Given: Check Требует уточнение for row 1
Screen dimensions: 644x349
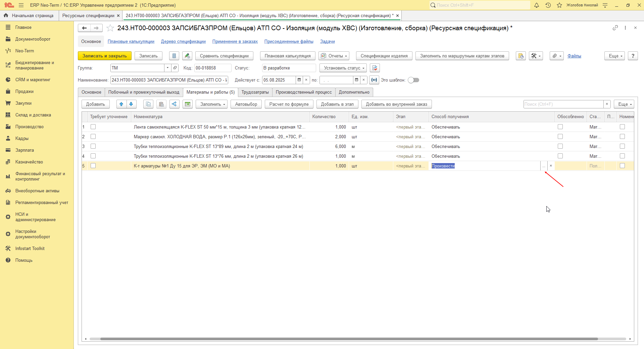Looking at the screenshot, I should 93,127.
